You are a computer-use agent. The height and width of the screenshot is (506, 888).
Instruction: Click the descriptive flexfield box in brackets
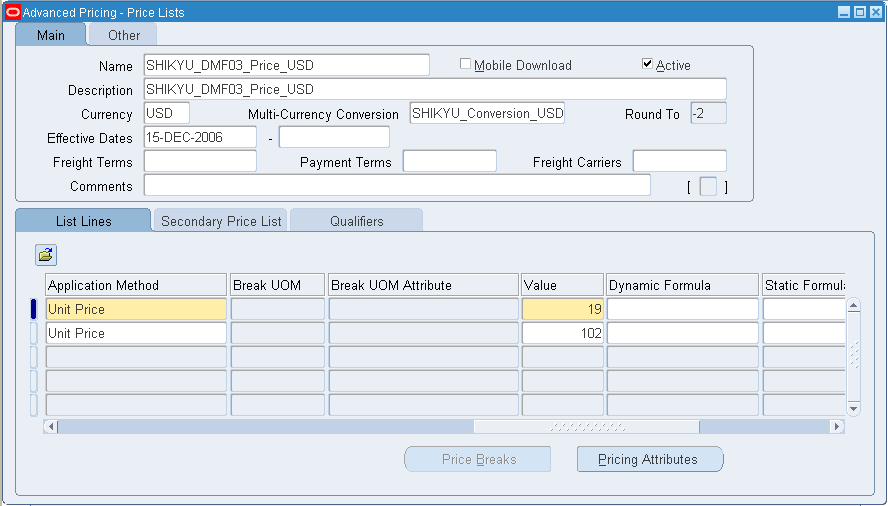coord(708,186)
